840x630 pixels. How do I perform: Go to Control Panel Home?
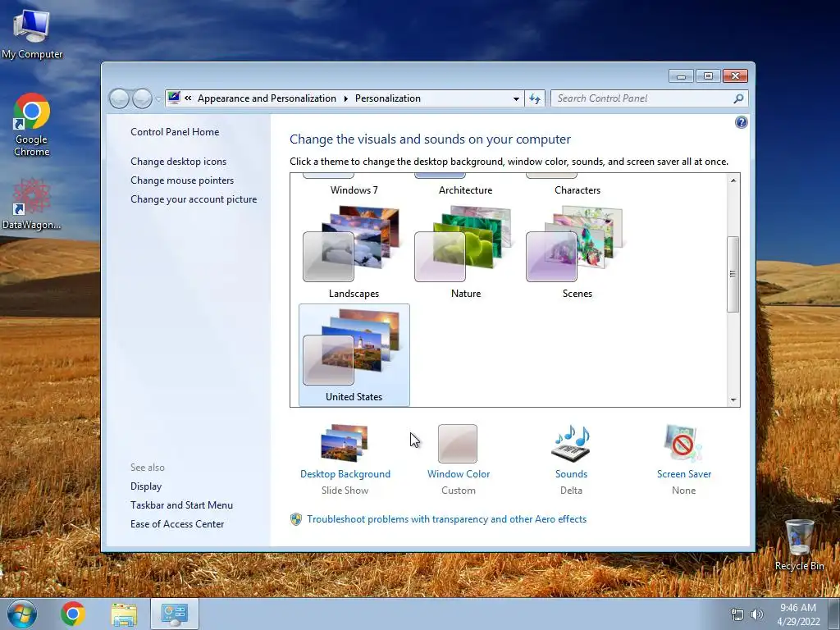[x=175, y=132]
